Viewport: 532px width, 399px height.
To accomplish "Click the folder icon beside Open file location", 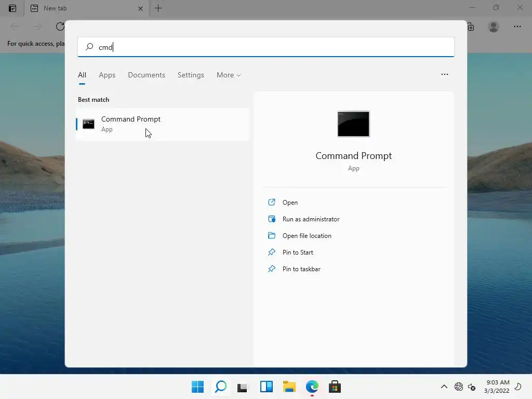I will point(271,235).
